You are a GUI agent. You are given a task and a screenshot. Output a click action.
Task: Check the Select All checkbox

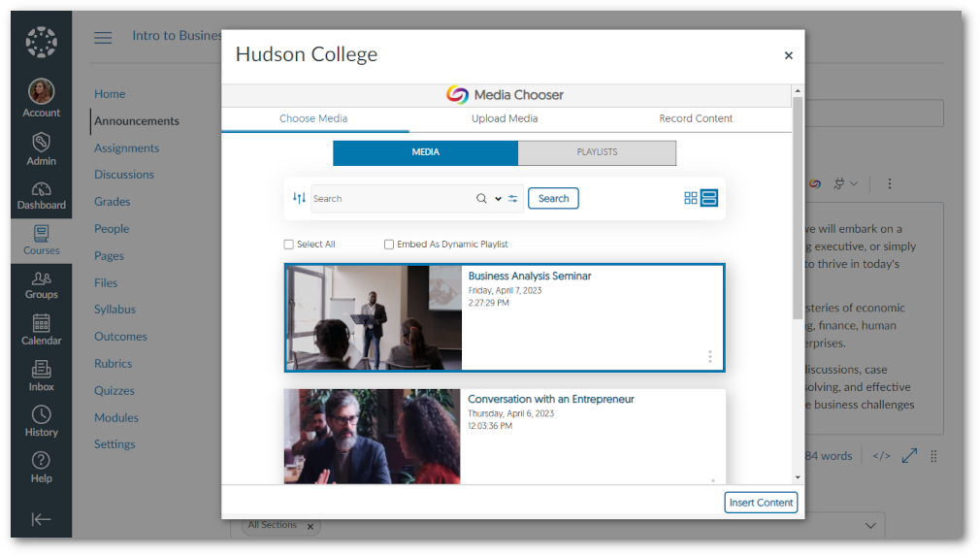click(288, 245)
